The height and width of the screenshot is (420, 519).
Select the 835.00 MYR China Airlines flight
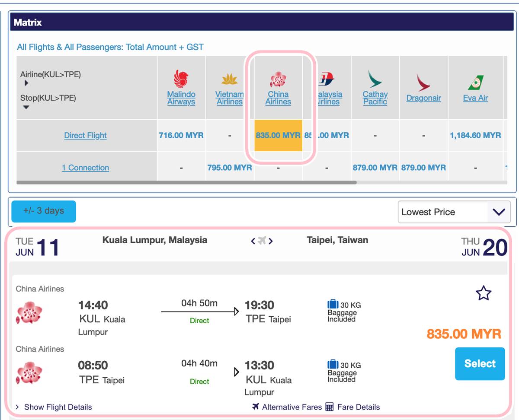coord(480,364)
